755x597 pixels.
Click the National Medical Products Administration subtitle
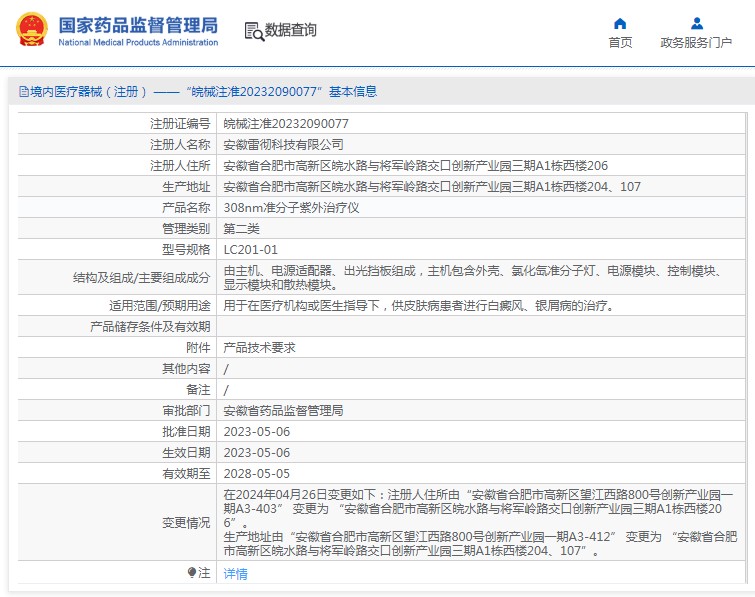(x=138, y=43)
